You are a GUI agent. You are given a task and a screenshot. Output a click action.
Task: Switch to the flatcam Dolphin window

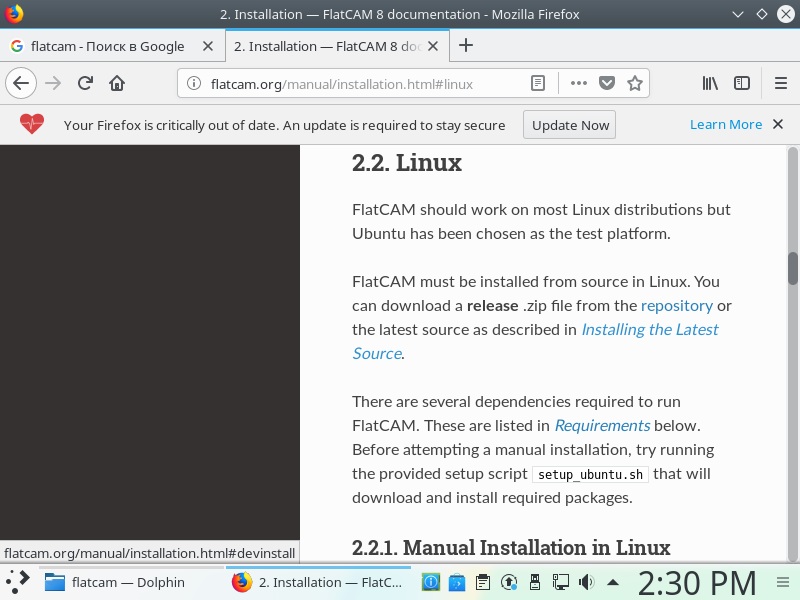click(131, 582)
